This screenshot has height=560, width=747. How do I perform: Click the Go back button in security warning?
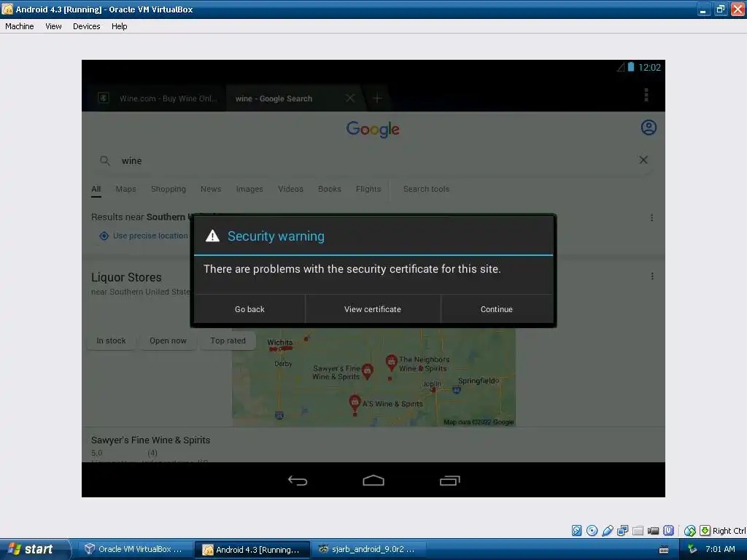pyautogui.click(x=249, y=309)
